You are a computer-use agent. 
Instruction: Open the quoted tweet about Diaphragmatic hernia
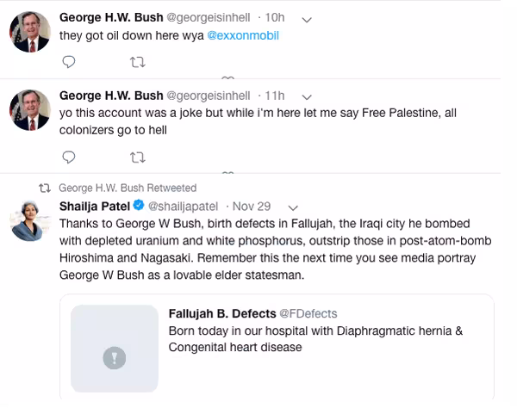click(277, 347)
